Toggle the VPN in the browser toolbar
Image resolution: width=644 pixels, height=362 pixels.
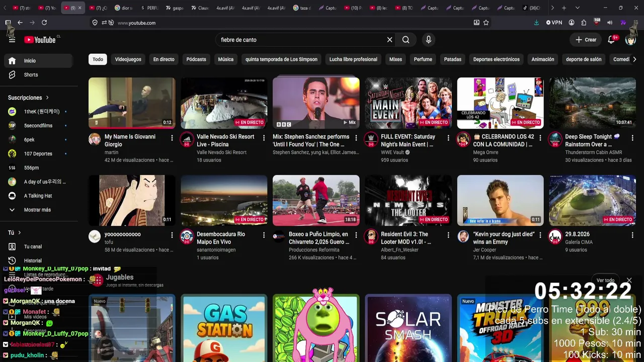[x=554, y=23]
